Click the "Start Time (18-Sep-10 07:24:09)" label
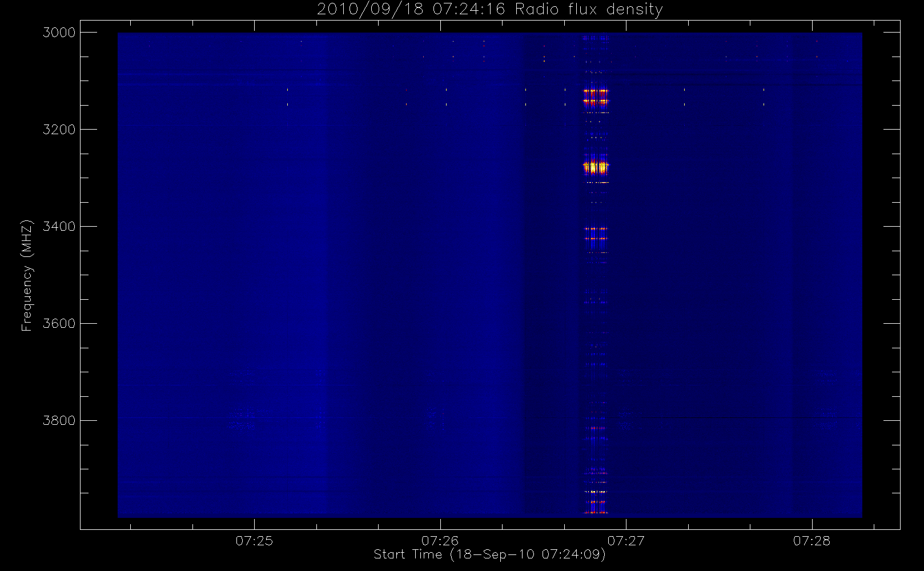This screenshot has height=571, width=924. (x=489, y=554)
